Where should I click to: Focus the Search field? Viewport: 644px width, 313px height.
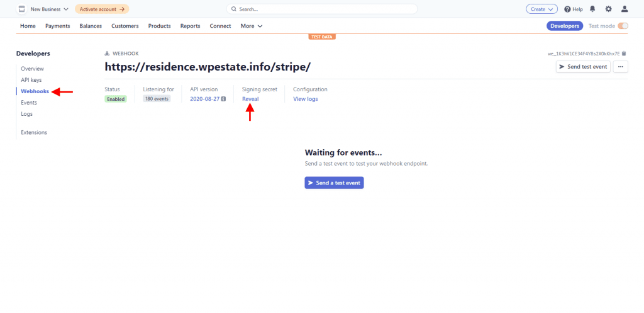pyautogui.click(x=321, y=9)
